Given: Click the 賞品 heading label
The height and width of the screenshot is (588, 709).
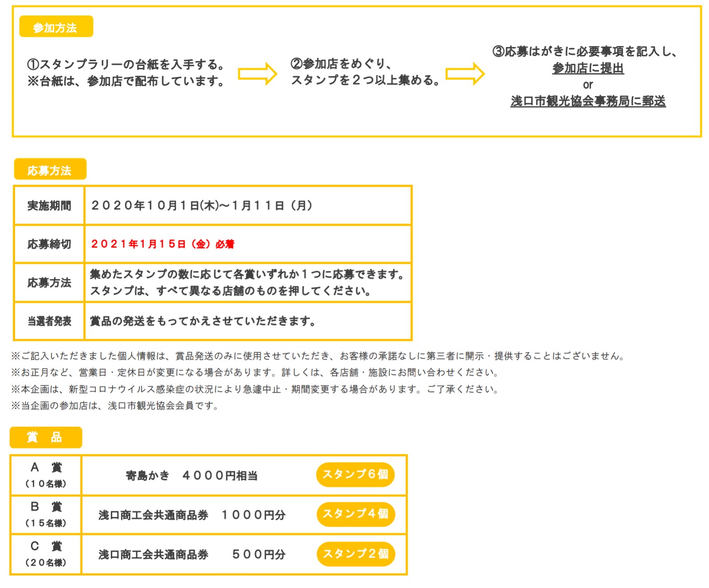Looking at the screenshot, I should coord(46,437).
